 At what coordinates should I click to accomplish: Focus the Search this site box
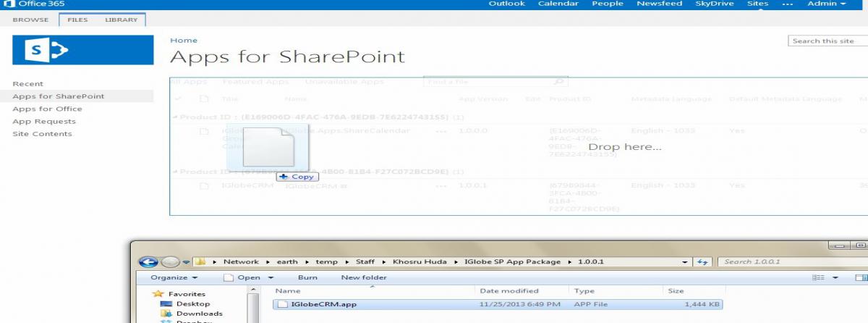[x=827, y=41]
